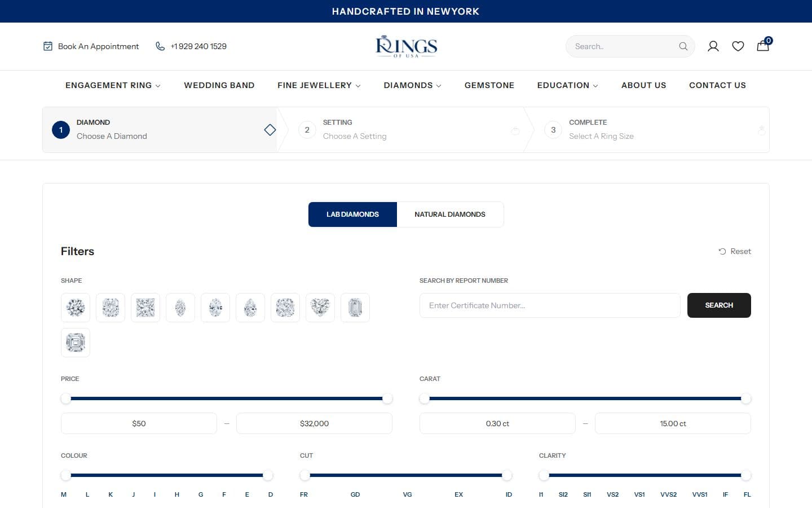Open the Diamonds dropdown menu

pyautogui.click(x=412, y=85)
